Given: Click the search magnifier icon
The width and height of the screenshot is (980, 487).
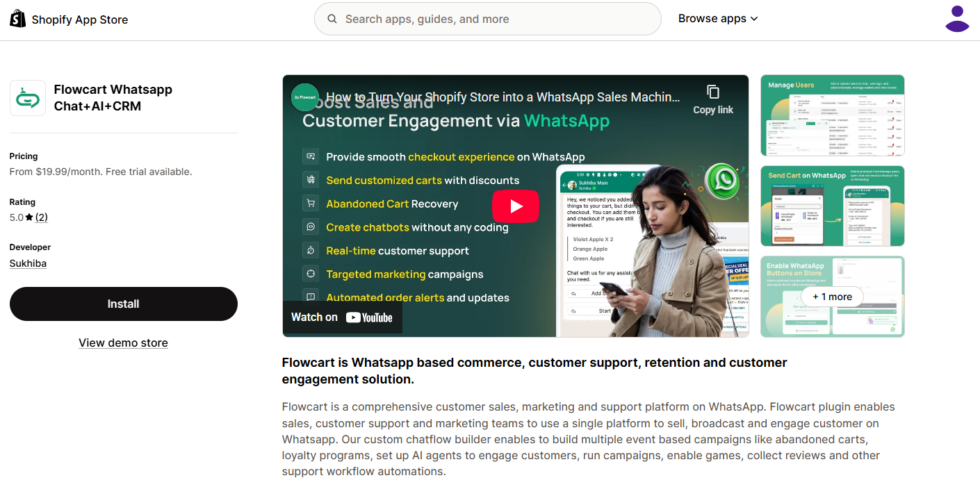Looking at the screenshot, I should click(x=332, y=19).
